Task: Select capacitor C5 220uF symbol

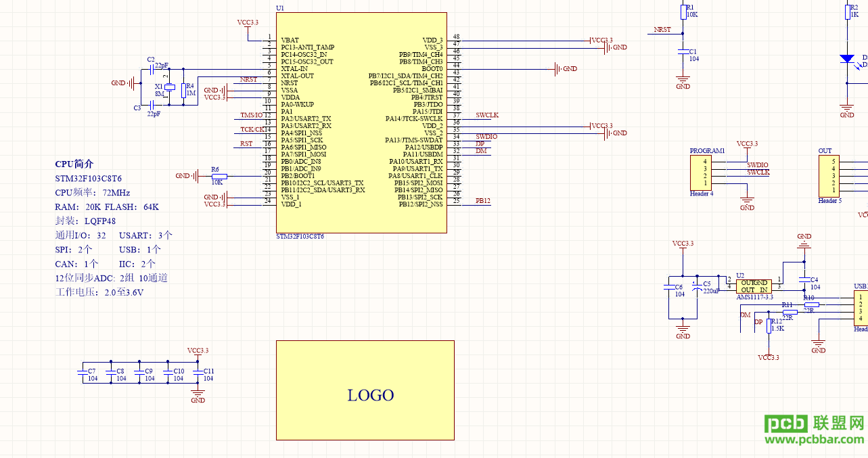Action: click(697, 288)
